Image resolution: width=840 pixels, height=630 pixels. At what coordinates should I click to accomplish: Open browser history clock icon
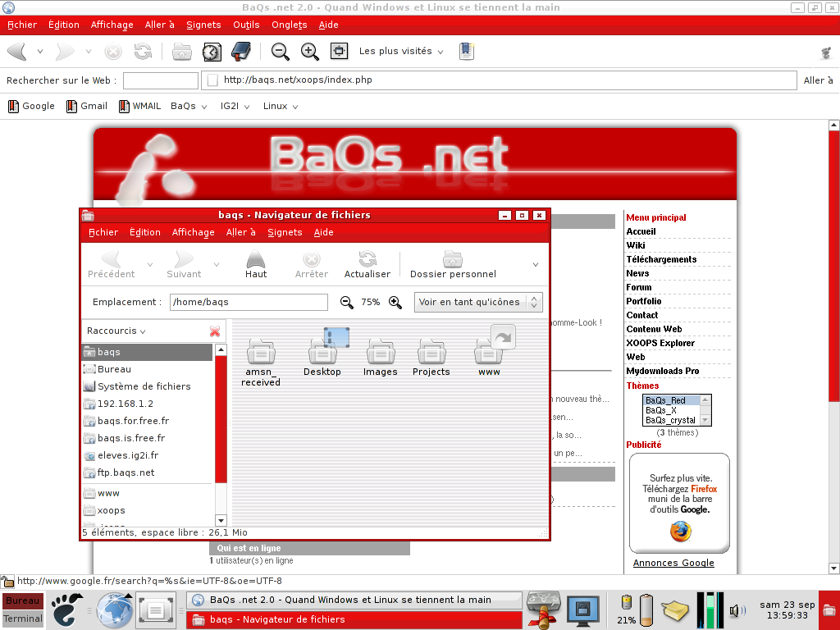pos(212,52)
